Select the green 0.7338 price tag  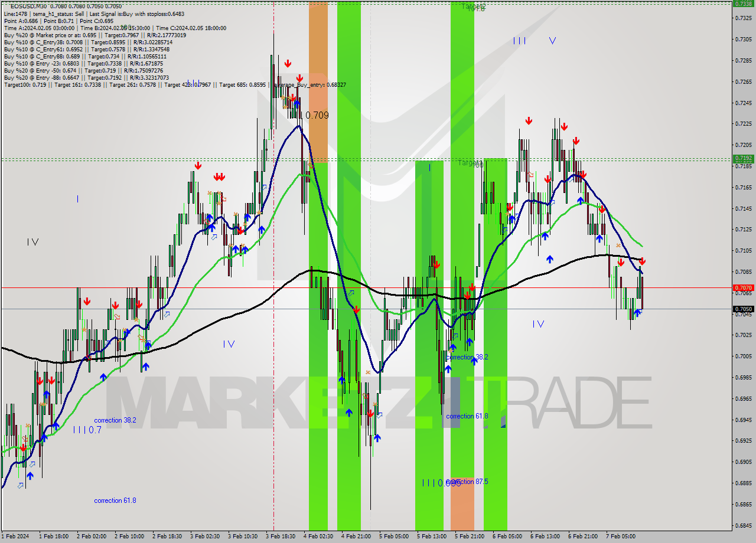point(743,4)
